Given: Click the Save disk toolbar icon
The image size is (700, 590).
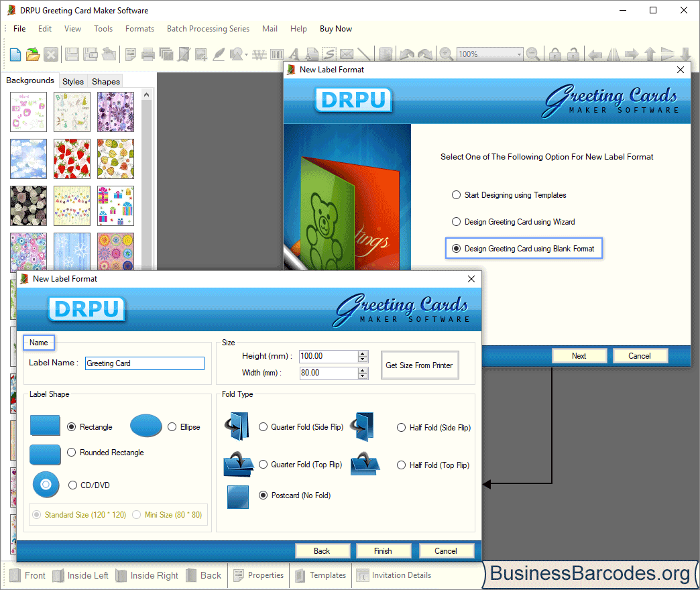Looking at the screenshot, I should tap(72, 54).
